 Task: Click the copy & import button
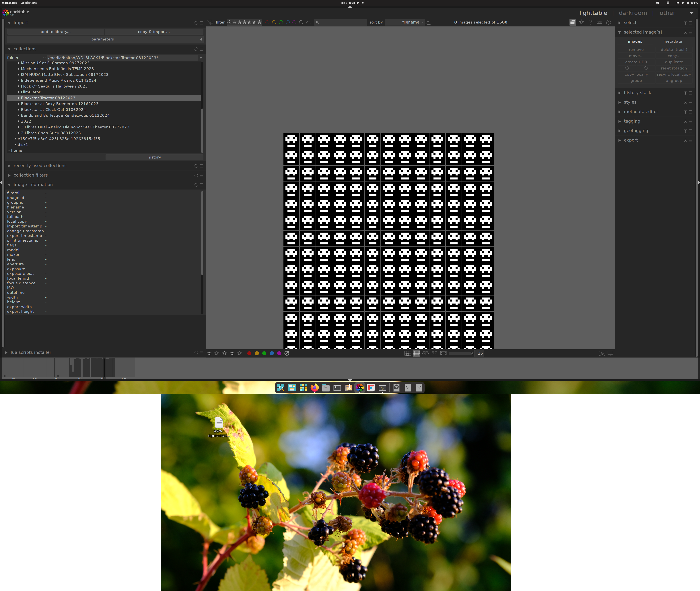[x=154, y=32]
